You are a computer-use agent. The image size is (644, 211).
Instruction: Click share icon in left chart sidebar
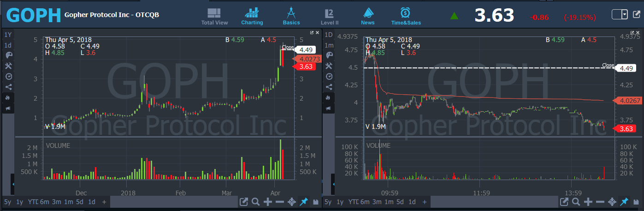click(x=8, y=87)
